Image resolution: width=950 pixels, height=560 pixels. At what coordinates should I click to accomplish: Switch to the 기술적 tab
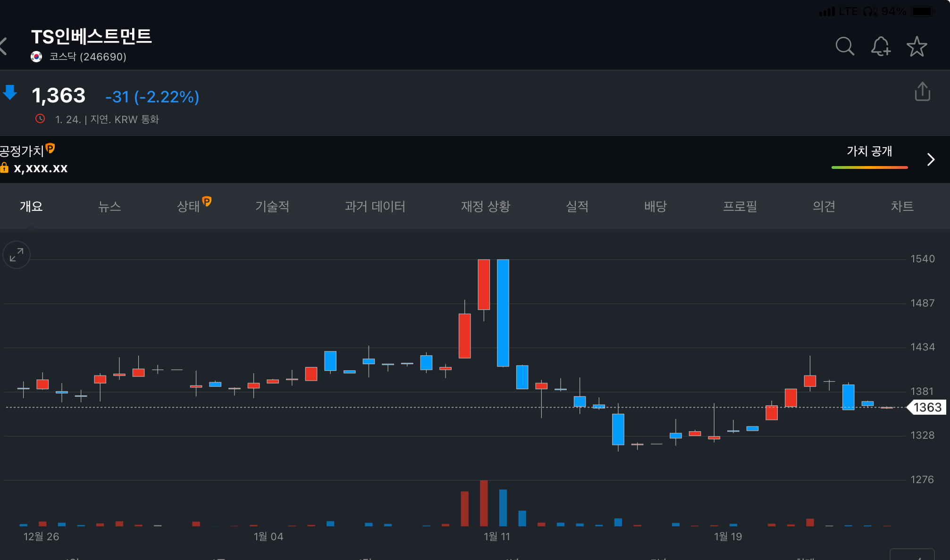pos(272,206)
